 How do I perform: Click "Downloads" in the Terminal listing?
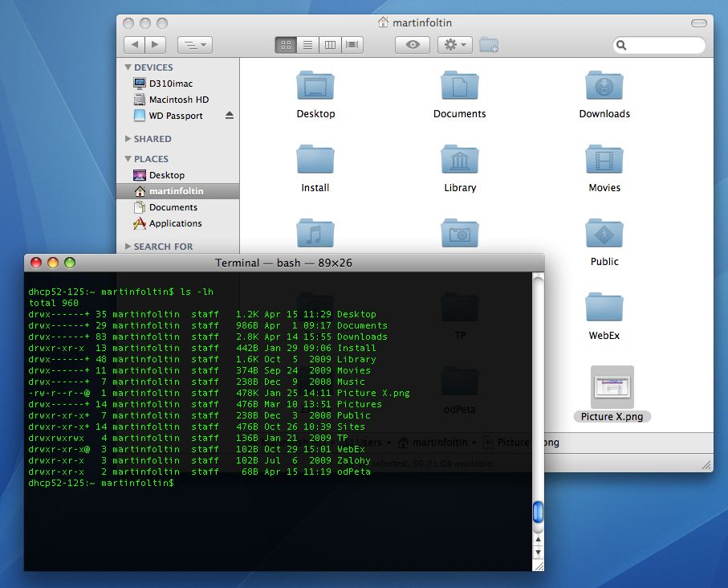coord(362,337)
